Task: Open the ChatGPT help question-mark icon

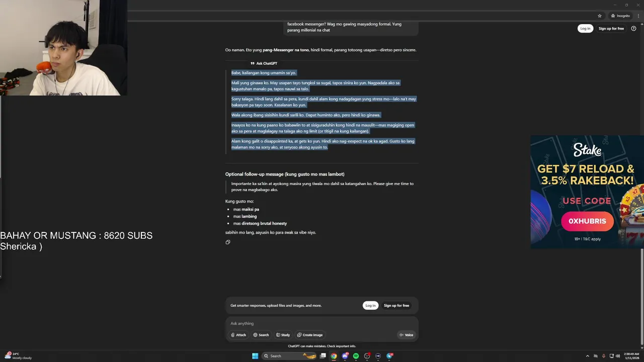Action: (x=633, y=29)
